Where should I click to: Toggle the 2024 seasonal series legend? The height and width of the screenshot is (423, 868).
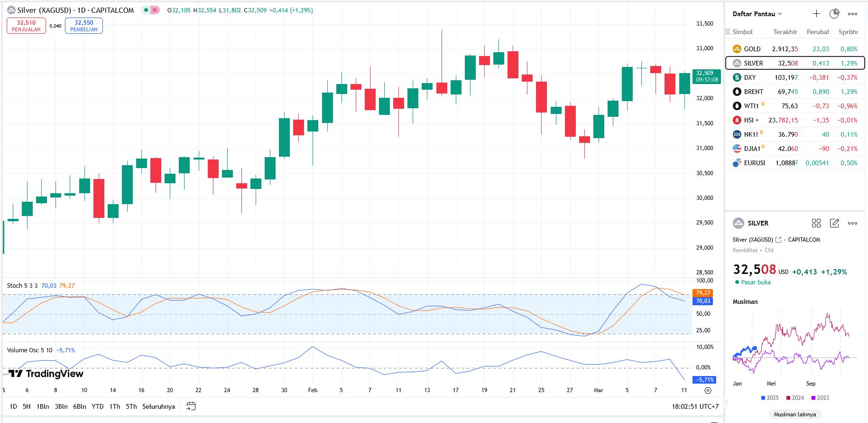795,398
